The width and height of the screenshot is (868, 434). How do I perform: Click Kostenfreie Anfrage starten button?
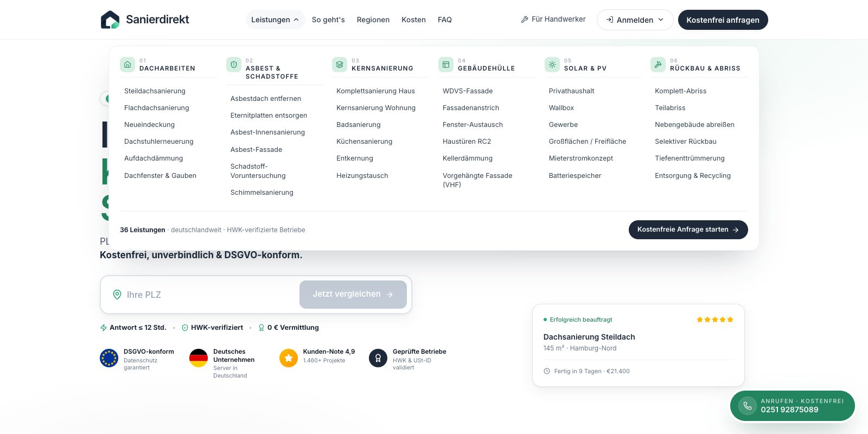[x=688, y=229]
